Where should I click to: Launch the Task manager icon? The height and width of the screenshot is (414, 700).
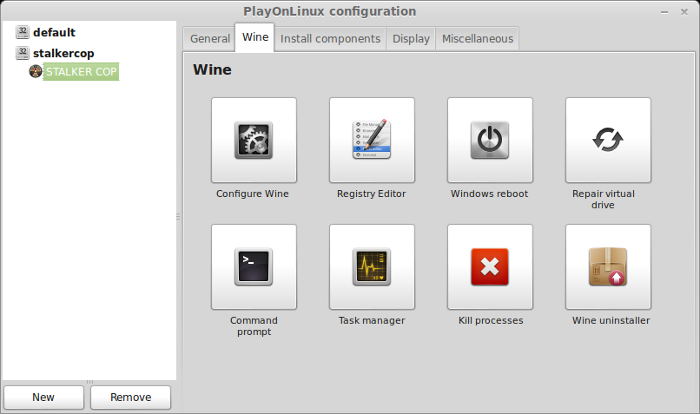(371, 267)
